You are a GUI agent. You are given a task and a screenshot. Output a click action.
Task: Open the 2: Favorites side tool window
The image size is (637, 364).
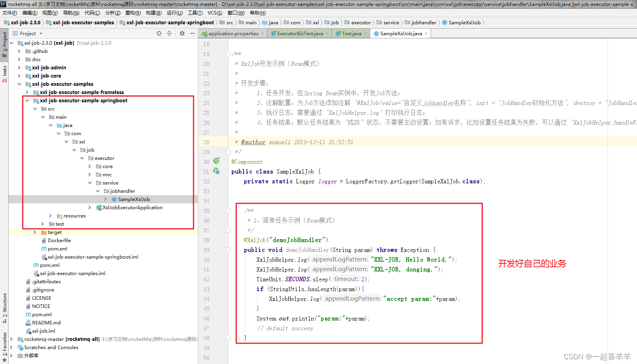(x=5, y=347)
